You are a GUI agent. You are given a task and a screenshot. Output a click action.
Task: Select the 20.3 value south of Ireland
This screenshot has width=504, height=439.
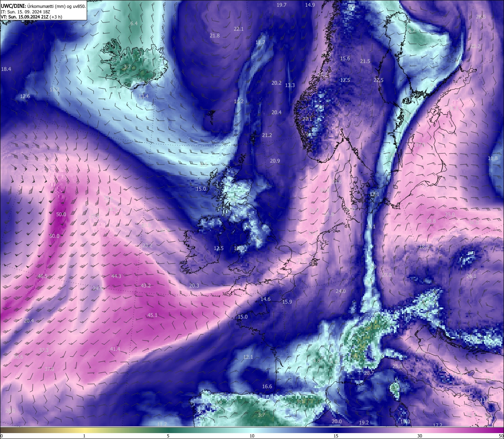pos(194,285)
